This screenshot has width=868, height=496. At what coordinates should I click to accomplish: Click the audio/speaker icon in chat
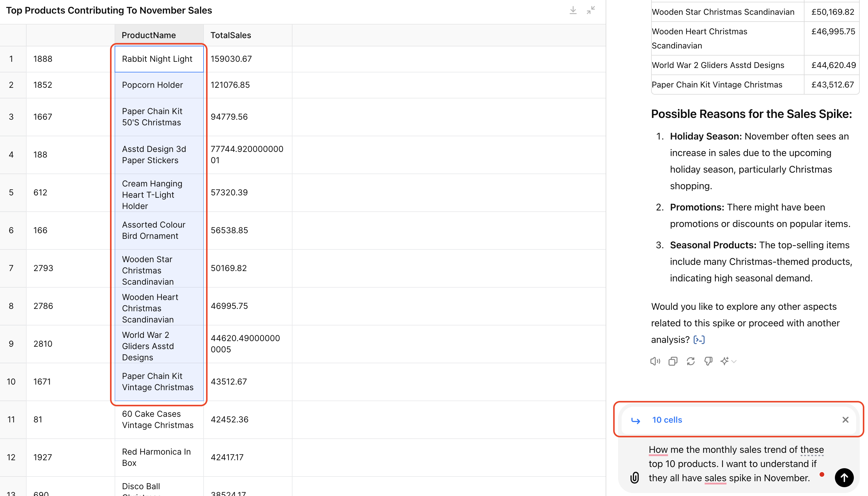pos(655,361)
